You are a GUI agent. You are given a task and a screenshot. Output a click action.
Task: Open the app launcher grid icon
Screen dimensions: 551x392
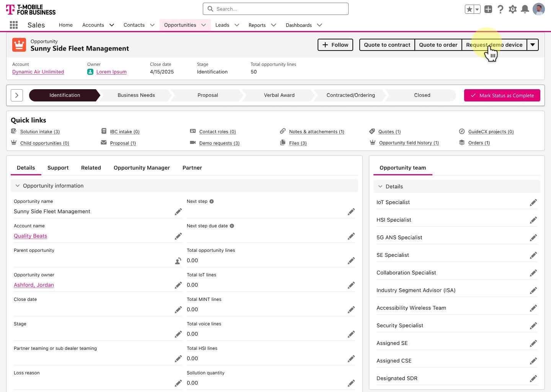[x=14, y=25]
